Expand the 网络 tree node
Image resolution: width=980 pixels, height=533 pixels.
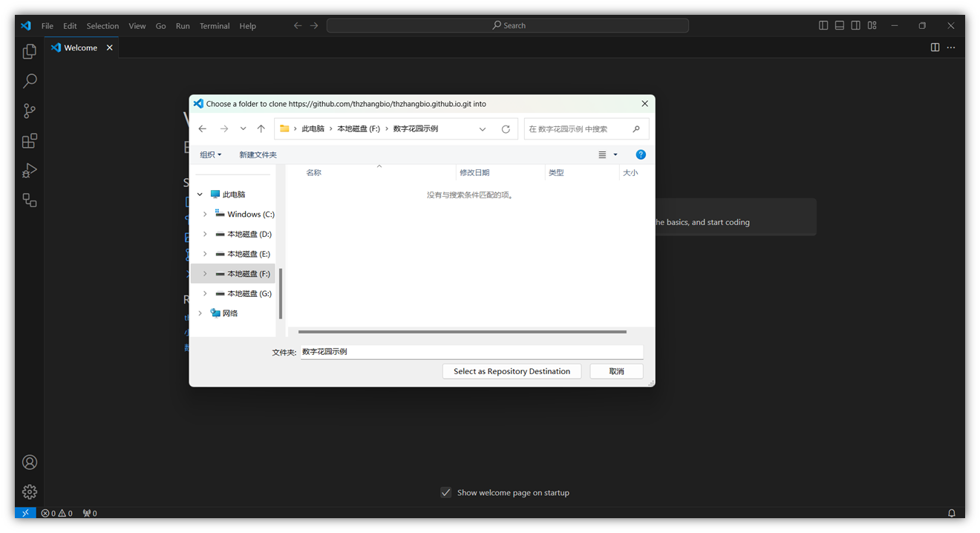200,313
